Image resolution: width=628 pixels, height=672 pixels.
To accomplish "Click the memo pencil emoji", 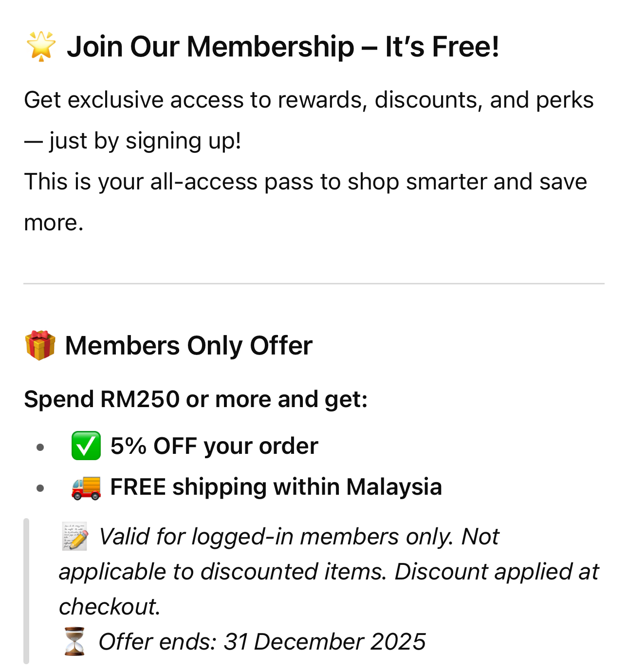I will [75, 536].
